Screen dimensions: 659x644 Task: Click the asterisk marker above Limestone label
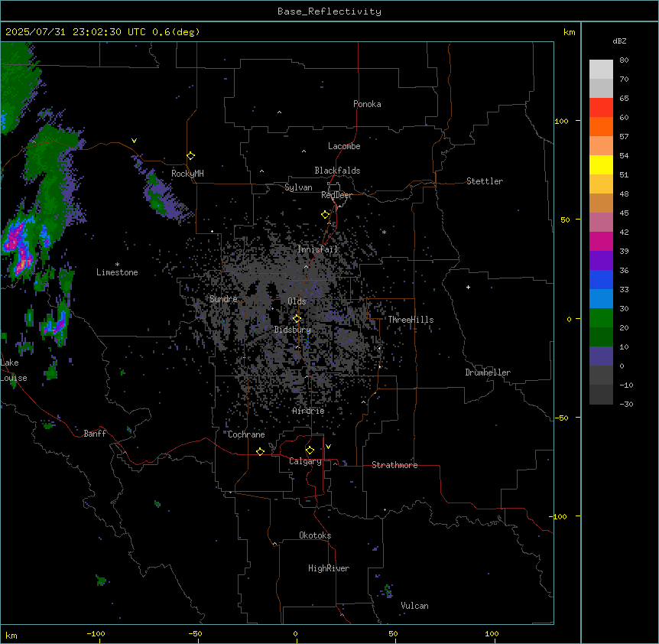click(x=117, y=265)
